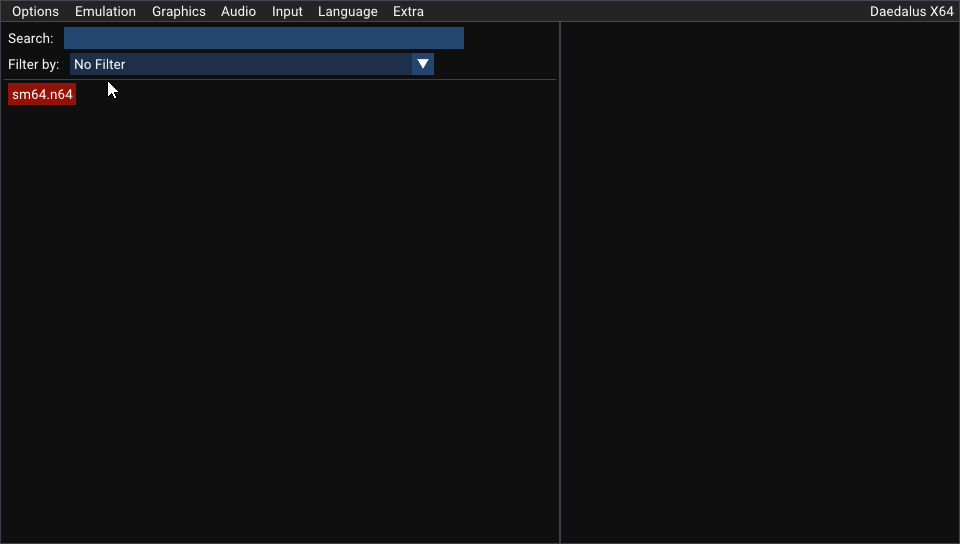Open the Extra menu
Screen dimensions: 960x544
408,12
